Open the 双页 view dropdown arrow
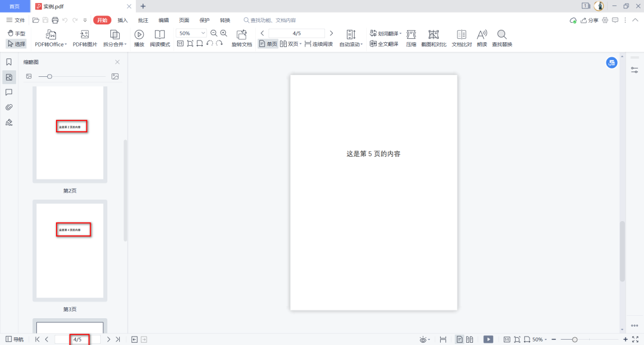This screenshot has width=644, height=345. point(301,44)
